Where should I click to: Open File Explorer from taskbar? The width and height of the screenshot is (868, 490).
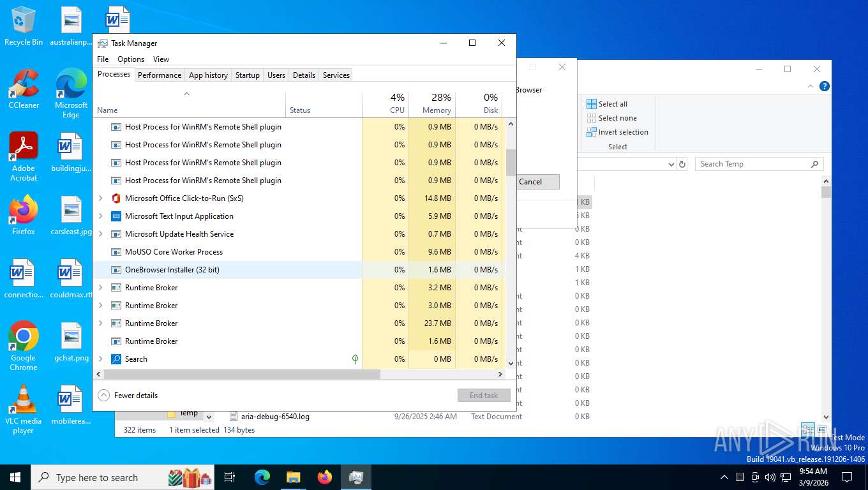(x=293, y=477)
